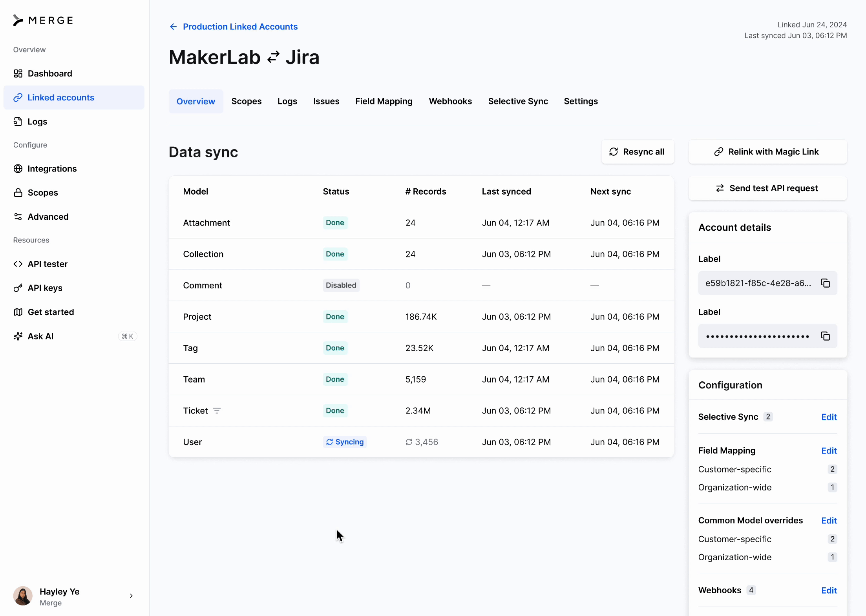
Task: Click the back arrow icon
Action: tap(173, 27)
